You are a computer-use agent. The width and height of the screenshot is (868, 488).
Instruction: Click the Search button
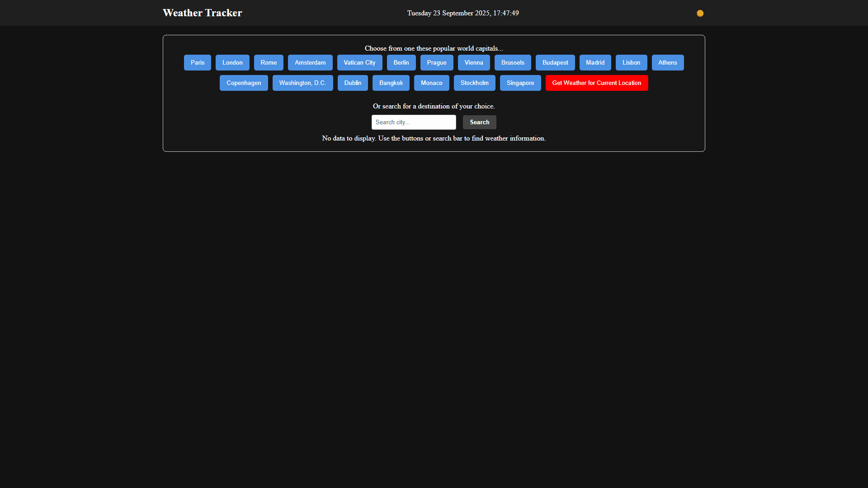479,122
